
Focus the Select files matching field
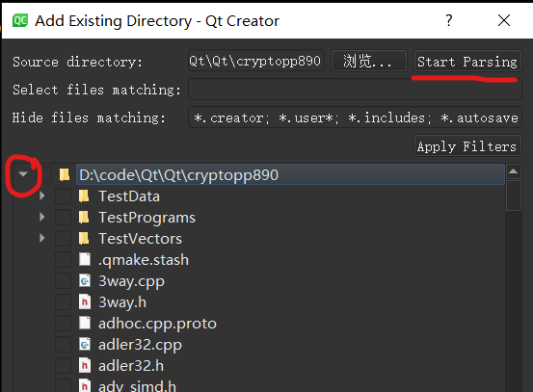(x=355, y=90)
